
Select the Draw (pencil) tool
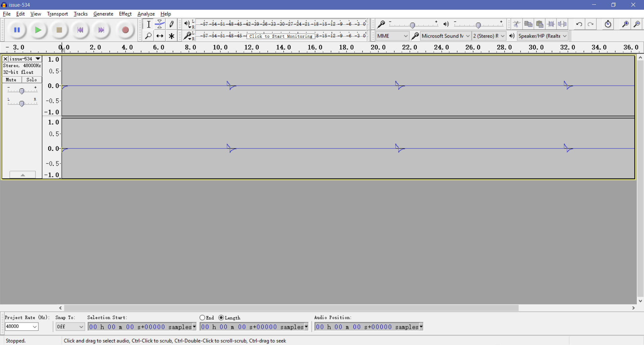pos(171,24)
